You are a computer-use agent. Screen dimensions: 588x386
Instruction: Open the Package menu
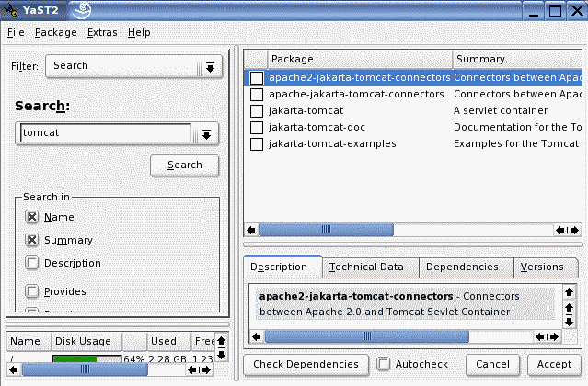coord(56,32)
